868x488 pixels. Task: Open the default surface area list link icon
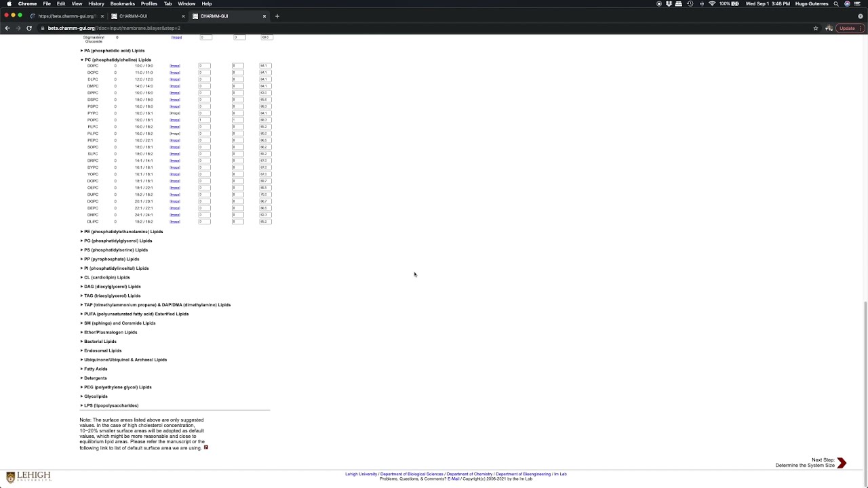click(206, 447)
